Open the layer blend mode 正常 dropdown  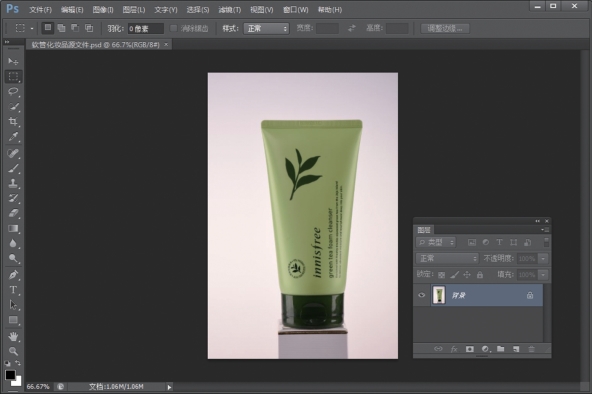point(447,259)
